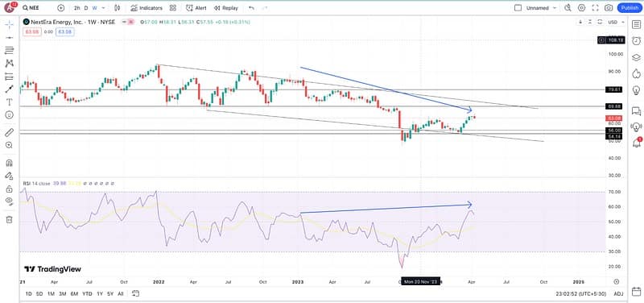Set the range to YTD
The height and width of the screenshot is (303, 644).
click(x=87, y=293)
